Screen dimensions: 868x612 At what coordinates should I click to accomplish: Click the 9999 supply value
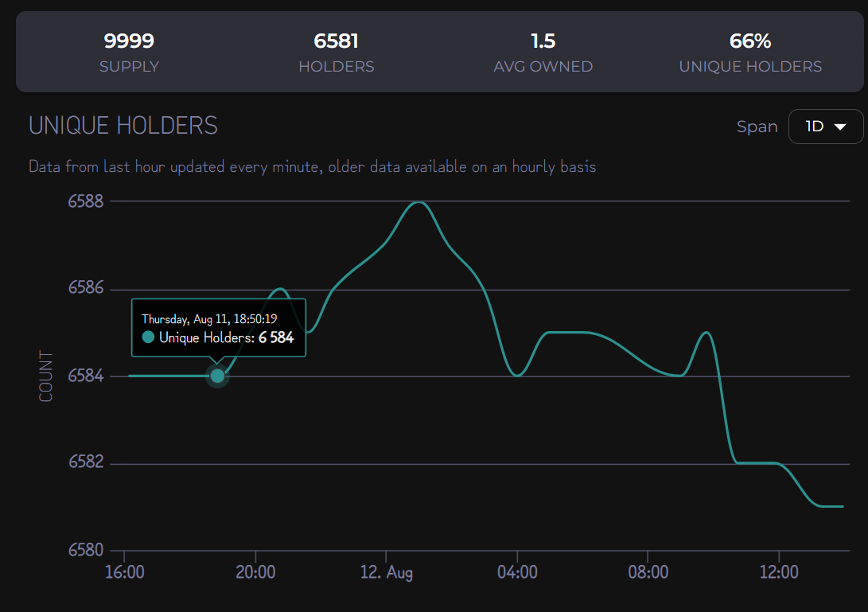[129, 41]
